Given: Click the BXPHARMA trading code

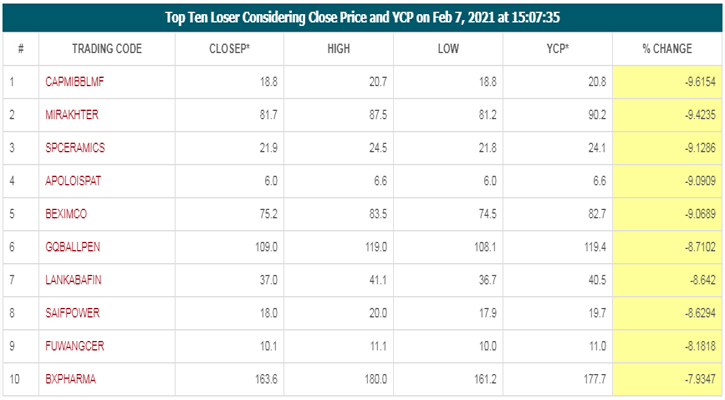Looking at the screenshot, I should pos(70,378).
